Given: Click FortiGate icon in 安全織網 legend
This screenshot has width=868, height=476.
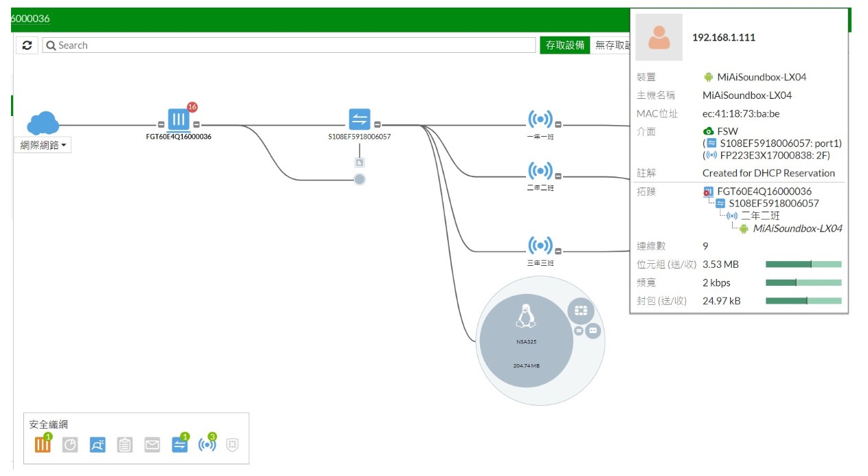Looking at the screenshot, I should point(43,445).
